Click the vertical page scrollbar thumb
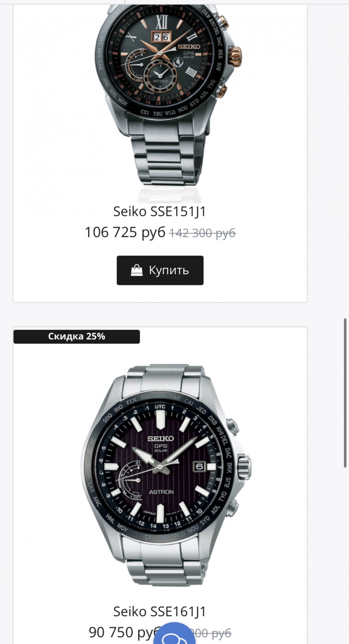The image size is (349, 644). click(345, 392)
